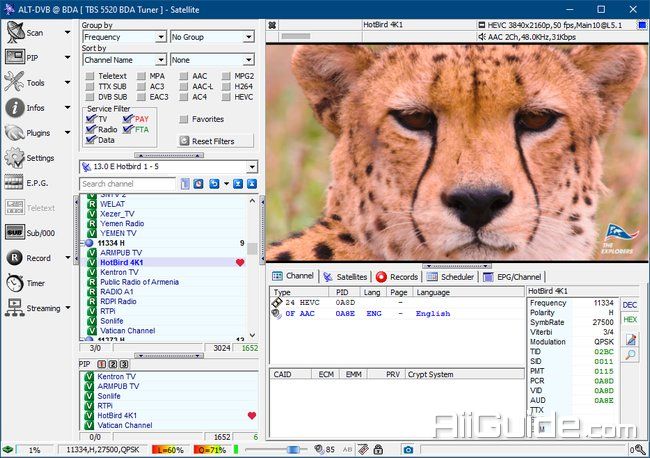Open the 13.0 E Hotbird satellite dropdown
The height and width of the screenshot is (458, 650).
[168, 167]
